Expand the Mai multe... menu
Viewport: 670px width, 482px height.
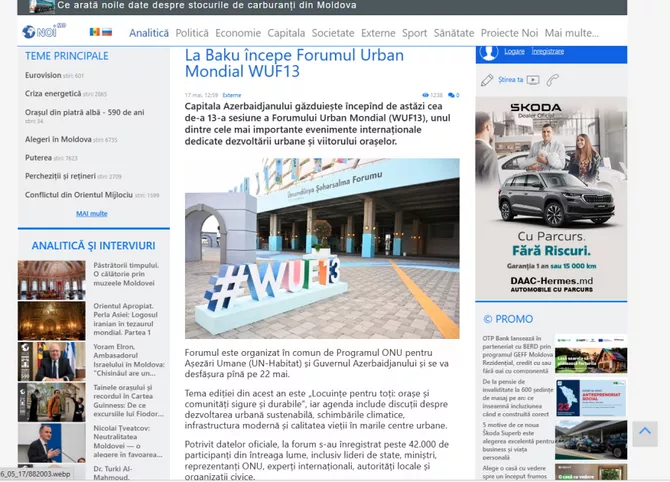point(572,33)
